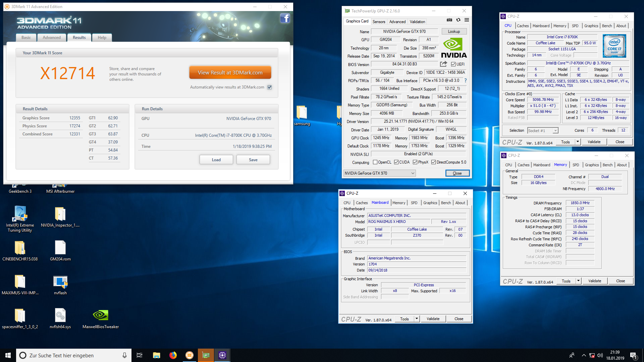Toggle OpenCL checkbox
Image resolution: width=644 pixels, height=362 pixels.
tap(375, 162)
